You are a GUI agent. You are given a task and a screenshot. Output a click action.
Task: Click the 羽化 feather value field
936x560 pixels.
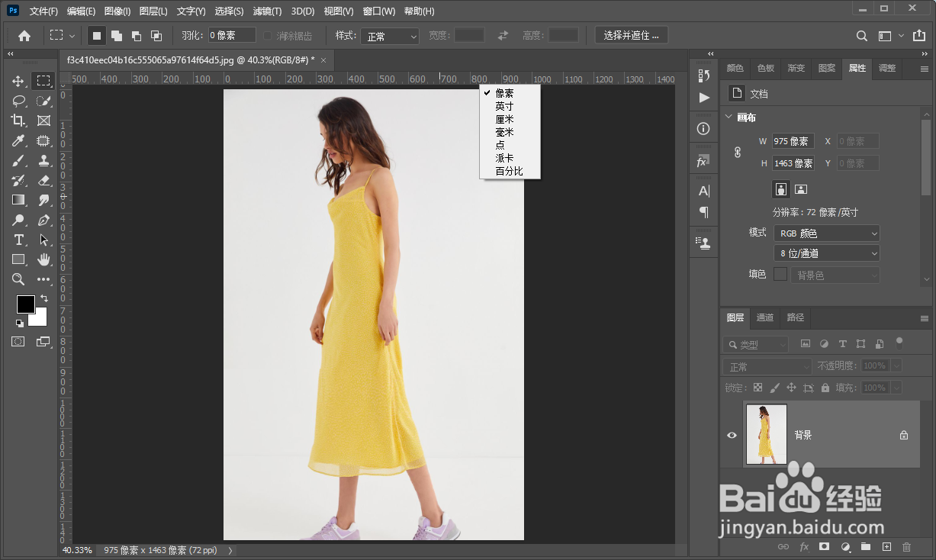pyautogui.click(x=232, y=35)
